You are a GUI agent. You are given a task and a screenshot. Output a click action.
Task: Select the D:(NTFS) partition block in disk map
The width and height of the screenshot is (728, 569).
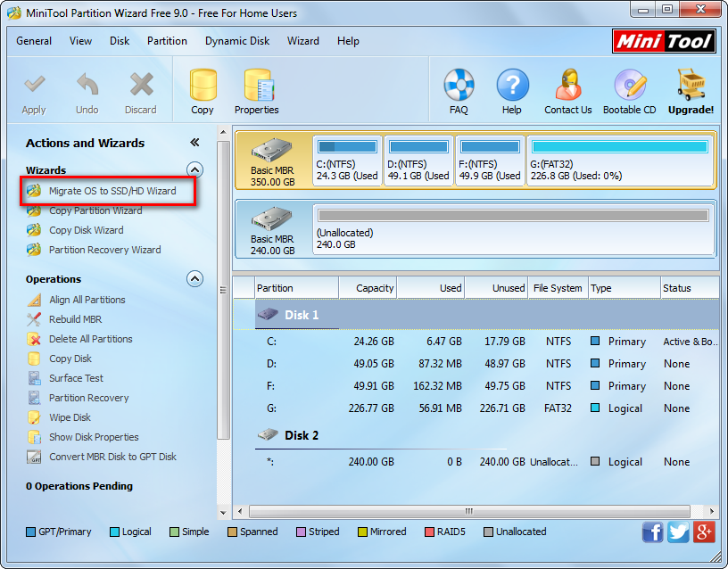(418, 161)
